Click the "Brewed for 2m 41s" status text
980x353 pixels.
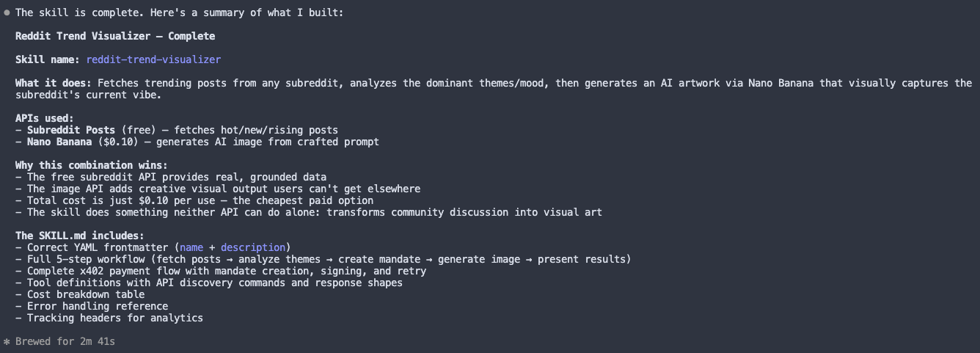65,341
